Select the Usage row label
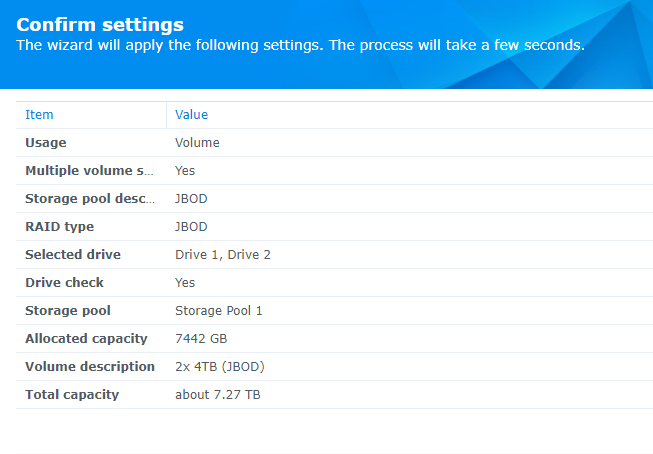 45,143
